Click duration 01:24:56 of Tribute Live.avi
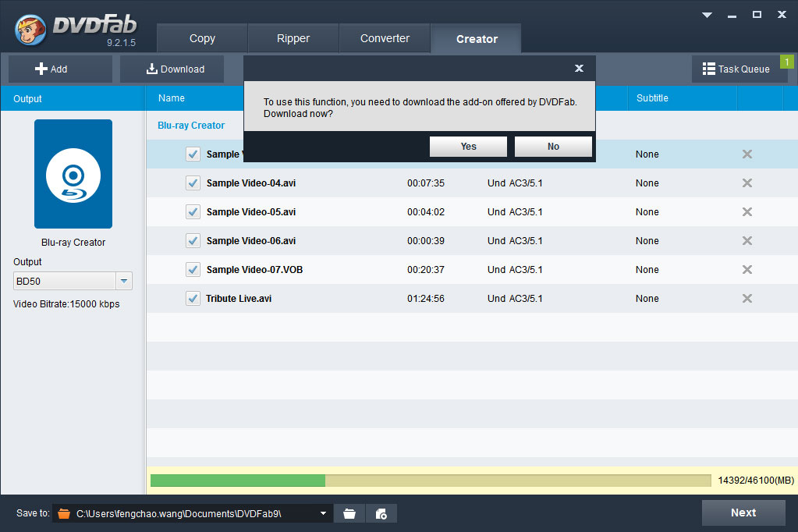This screenshot has height=532, width=798. (x=425, y=299)
